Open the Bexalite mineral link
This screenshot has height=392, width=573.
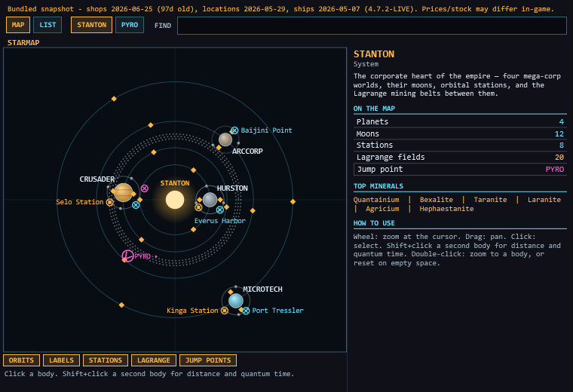pyautogui.click(x=437, y=200)
